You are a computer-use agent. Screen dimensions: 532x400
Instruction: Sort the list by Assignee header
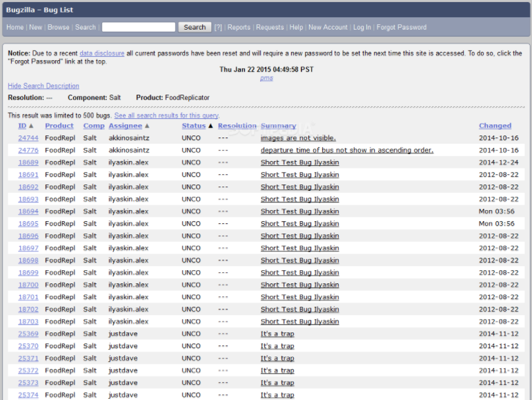tap(126, 126)
